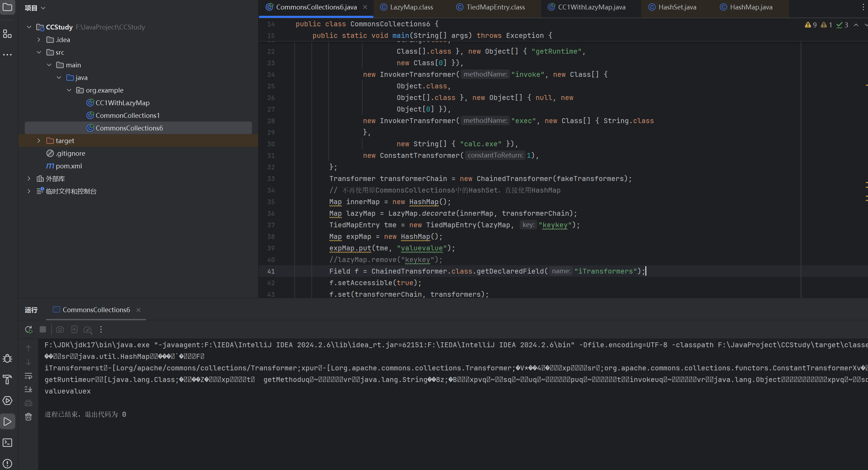Collapse the src folder
The height and width of the screenshot is (470, 868).
(39, 52)
